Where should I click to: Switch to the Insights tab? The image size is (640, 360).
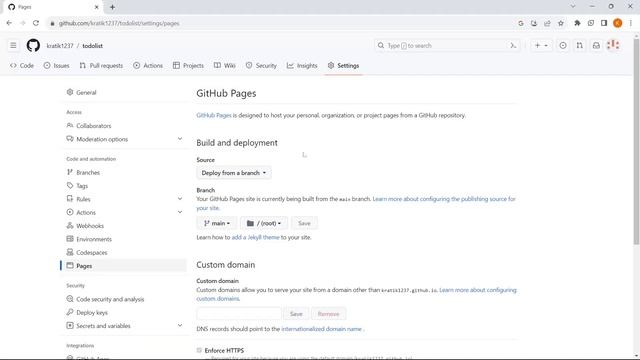click(302, 65)
